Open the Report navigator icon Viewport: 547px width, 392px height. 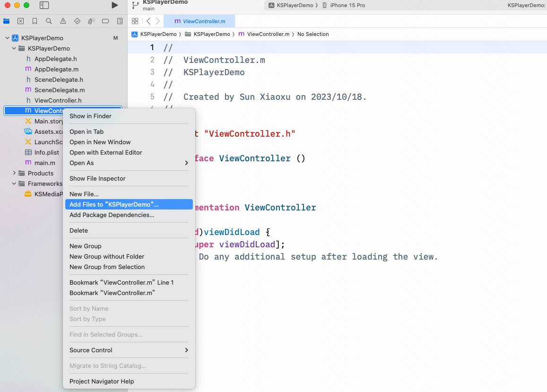coord(120,21)
